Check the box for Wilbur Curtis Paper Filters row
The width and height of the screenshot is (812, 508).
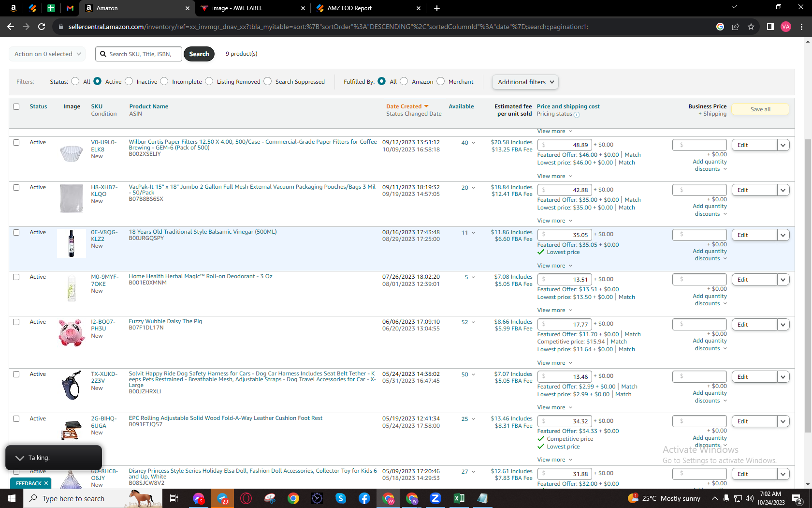(x=16, y=142)
